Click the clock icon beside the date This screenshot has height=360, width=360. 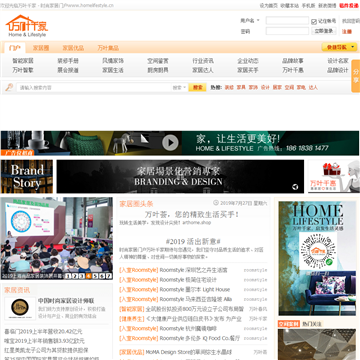(216, 203)
